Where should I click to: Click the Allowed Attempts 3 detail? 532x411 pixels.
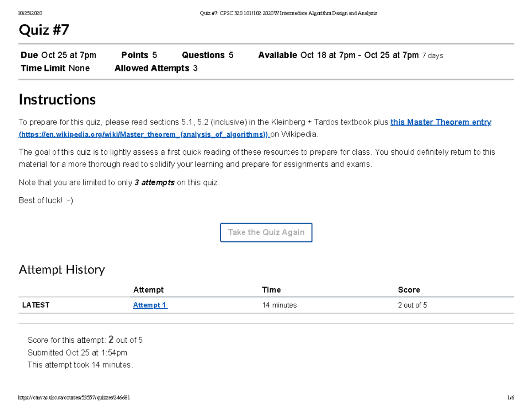[156, 68]
